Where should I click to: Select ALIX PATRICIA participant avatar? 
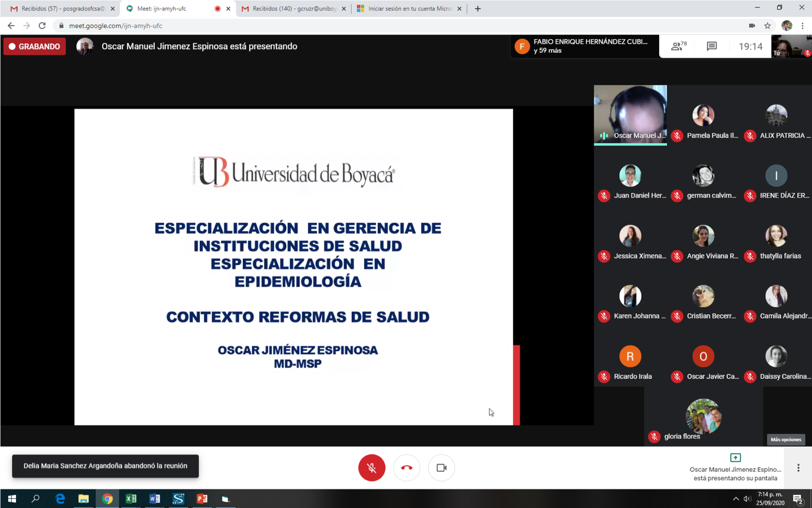[x=776, y=115]
